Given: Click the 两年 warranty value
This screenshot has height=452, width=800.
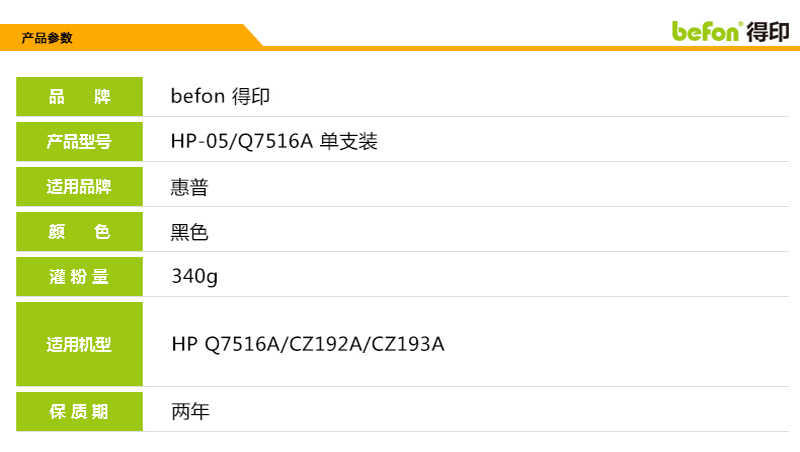Looking at the screenshot, I should coord(190,411).
